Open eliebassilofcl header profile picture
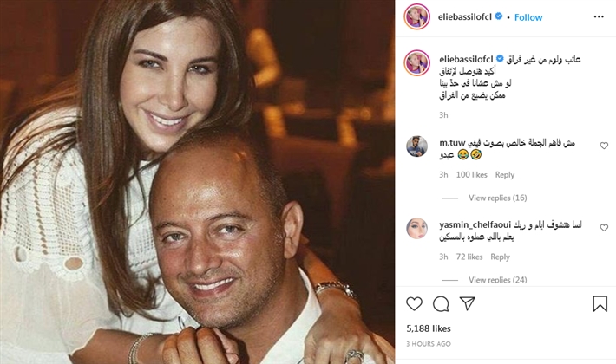Viewport: 616px width, 364px height. 416,16
